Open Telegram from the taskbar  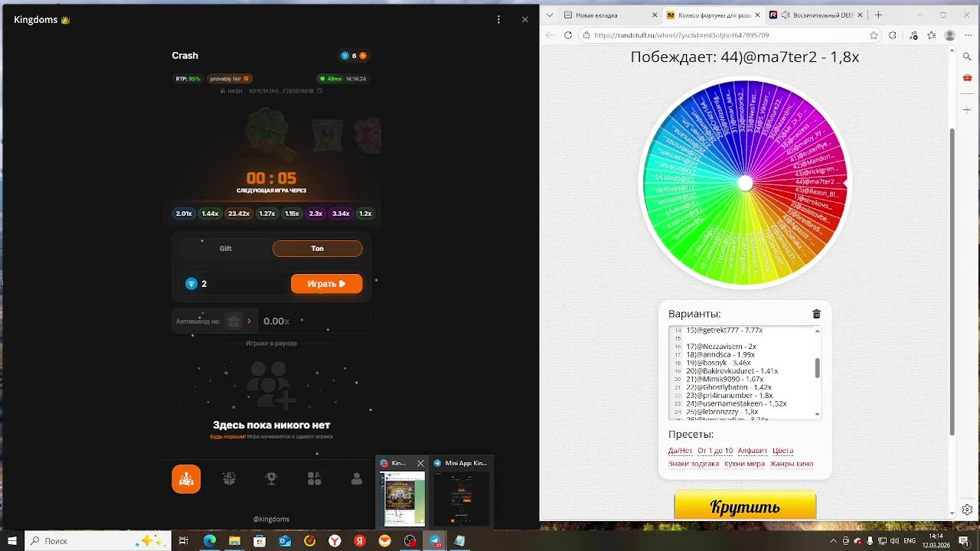435,540
